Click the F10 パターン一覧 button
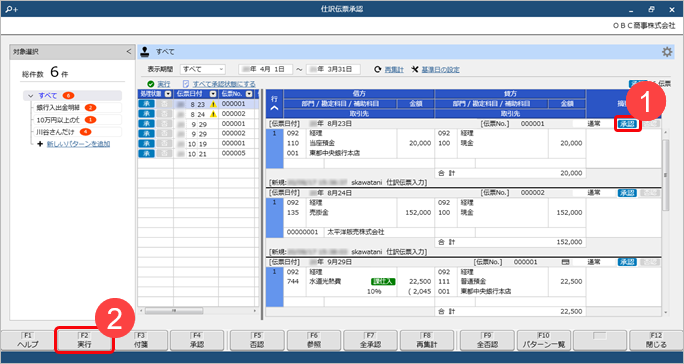The image size is (684, 364). coord(544,340)
